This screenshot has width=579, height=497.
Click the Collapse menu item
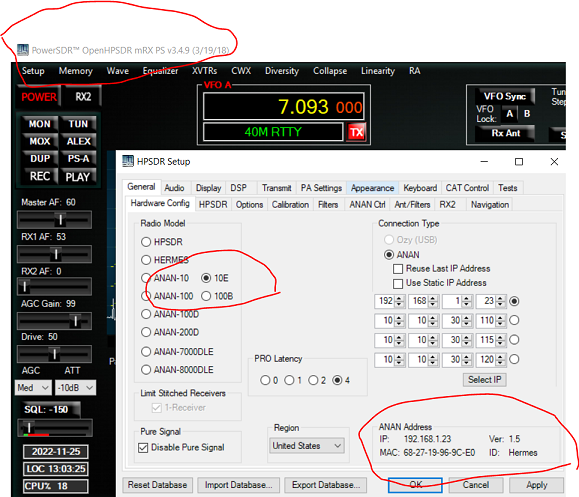(330, 71)
